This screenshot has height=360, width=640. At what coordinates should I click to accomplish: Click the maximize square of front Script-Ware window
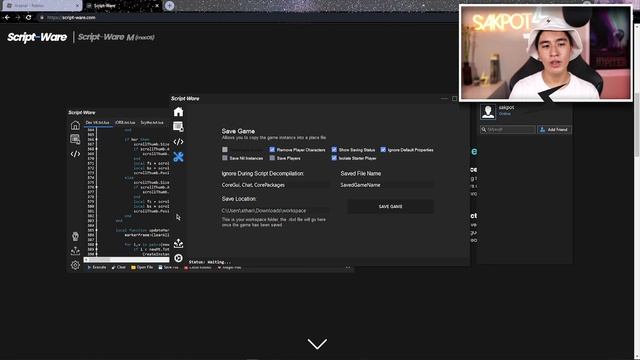point(454,98)
